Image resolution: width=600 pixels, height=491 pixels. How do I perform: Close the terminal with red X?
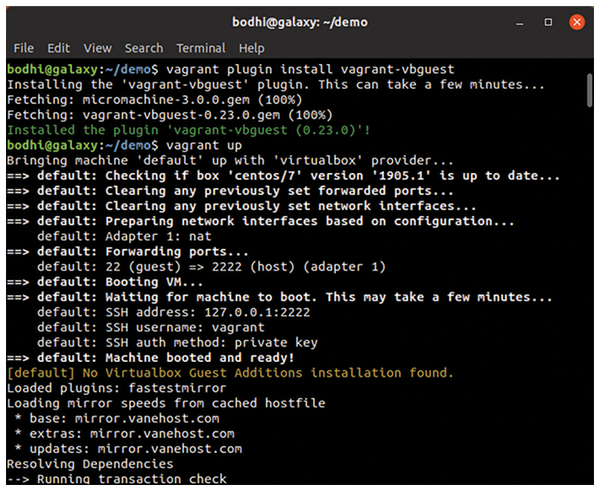(577, 22)
